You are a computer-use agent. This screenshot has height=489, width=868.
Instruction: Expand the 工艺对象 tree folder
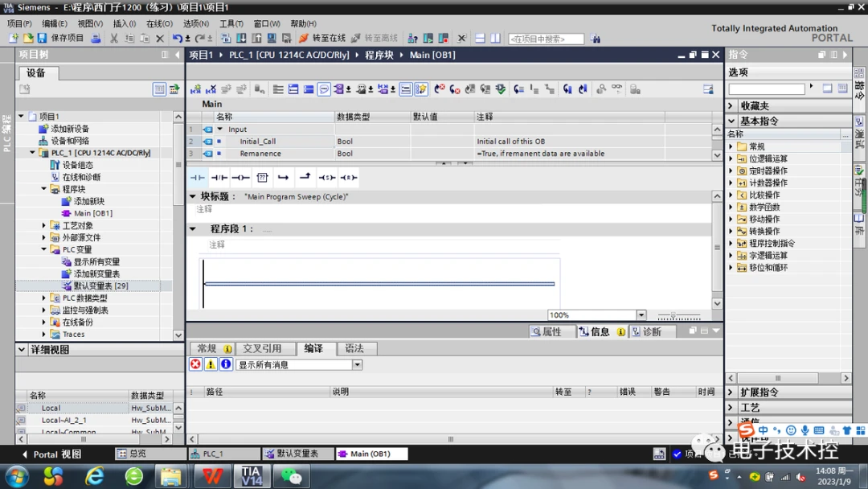click(43, 225)
